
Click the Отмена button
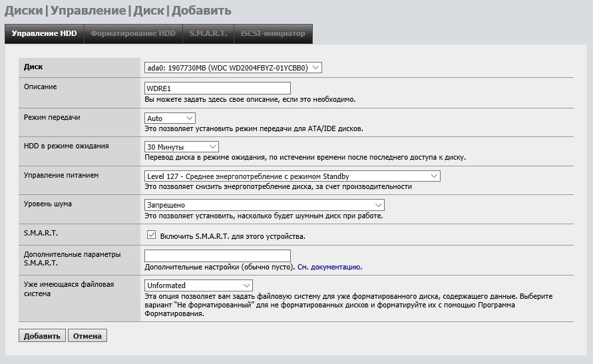(87, 335)
